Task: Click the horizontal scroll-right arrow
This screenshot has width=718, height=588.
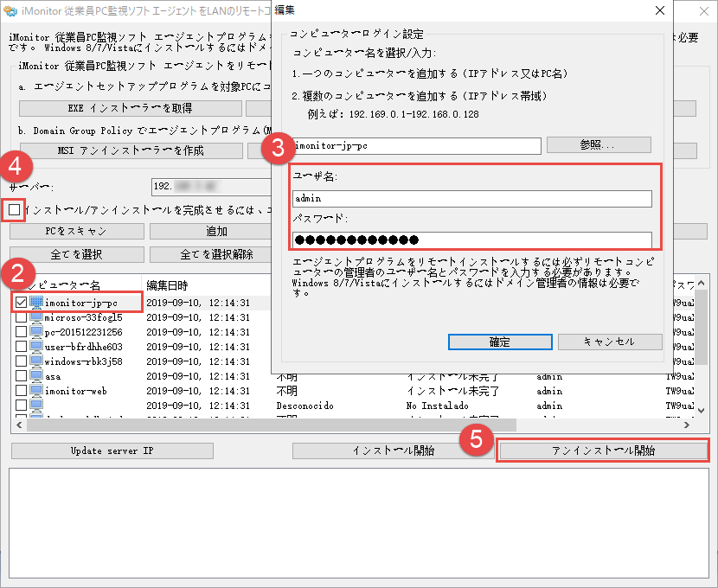Action: [687, 425]
